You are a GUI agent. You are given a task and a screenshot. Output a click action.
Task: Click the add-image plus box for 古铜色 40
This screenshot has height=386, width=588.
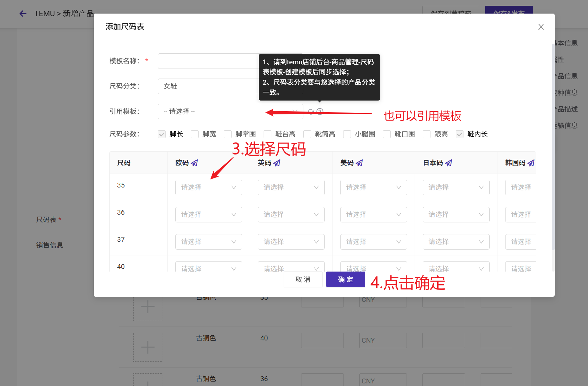pyautogui.click(x=148, y=347)
